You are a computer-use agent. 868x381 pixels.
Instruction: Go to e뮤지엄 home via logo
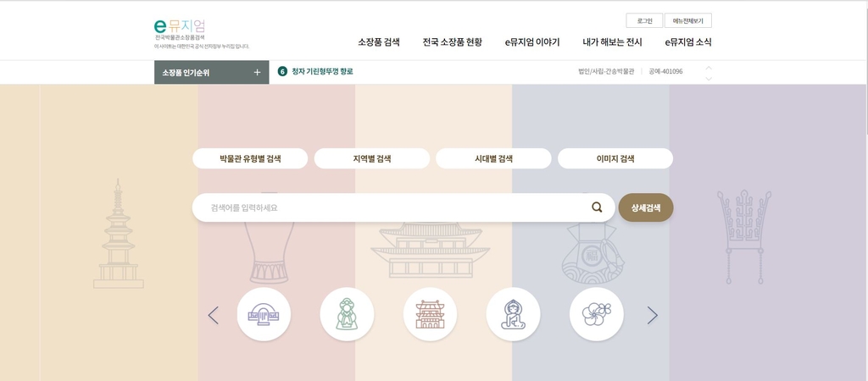[x=181, y=25]
